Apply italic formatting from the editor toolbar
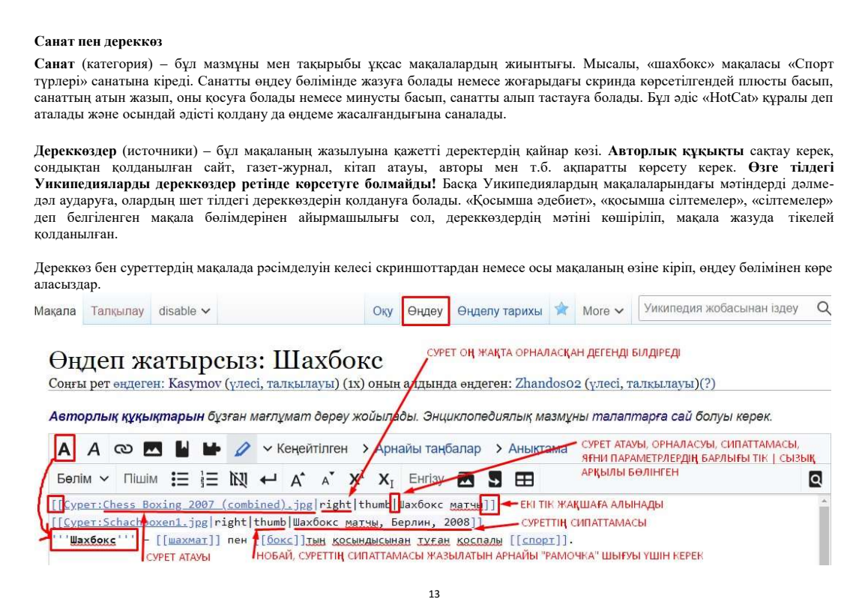This screenshot has height=608, width=868. click(x=94, y=449)
